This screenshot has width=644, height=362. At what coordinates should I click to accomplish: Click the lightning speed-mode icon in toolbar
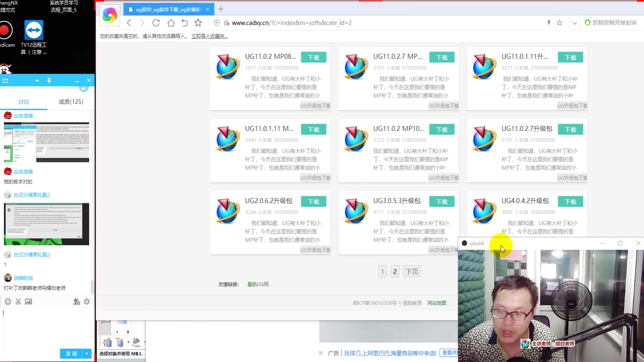(x=549, y=22)
